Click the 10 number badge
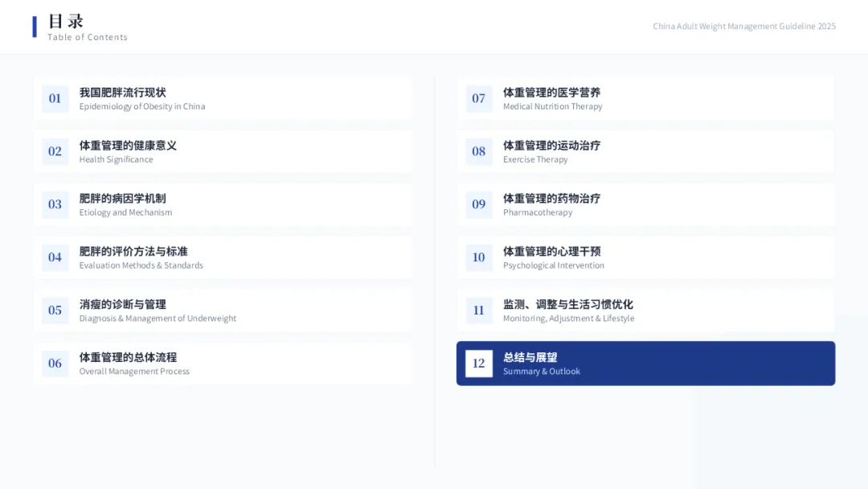The width and height of the screenshot is (868, 489). click(479, 257)
